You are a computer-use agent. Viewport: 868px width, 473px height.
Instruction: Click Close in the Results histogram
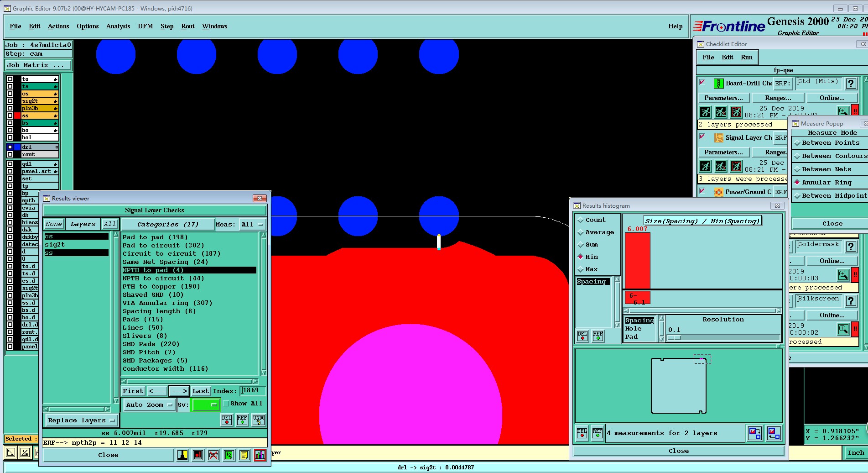tap(679, 451)
